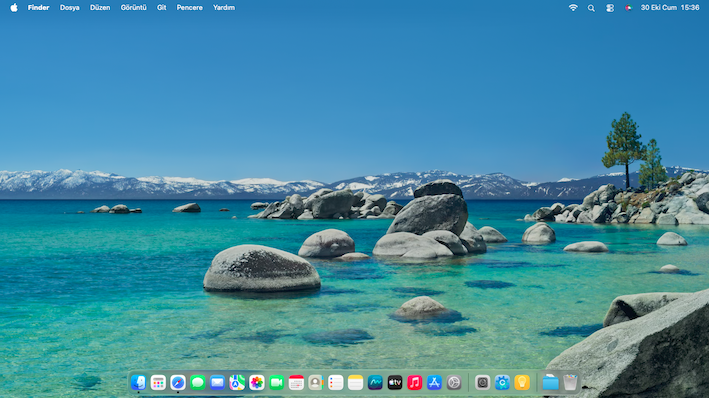The width and height of the screenshot is (709, 398).
Task: Open the Pencere menu
Action: click(x=189, y=8)
